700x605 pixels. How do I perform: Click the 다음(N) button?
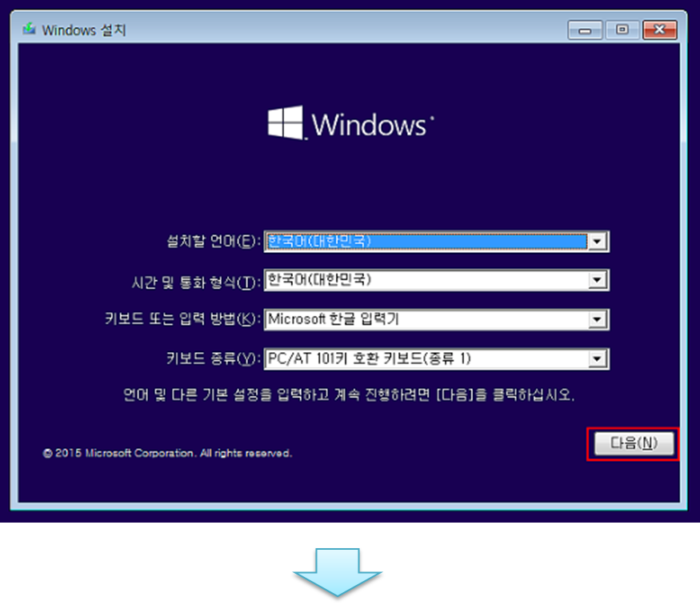coord(634,443)
